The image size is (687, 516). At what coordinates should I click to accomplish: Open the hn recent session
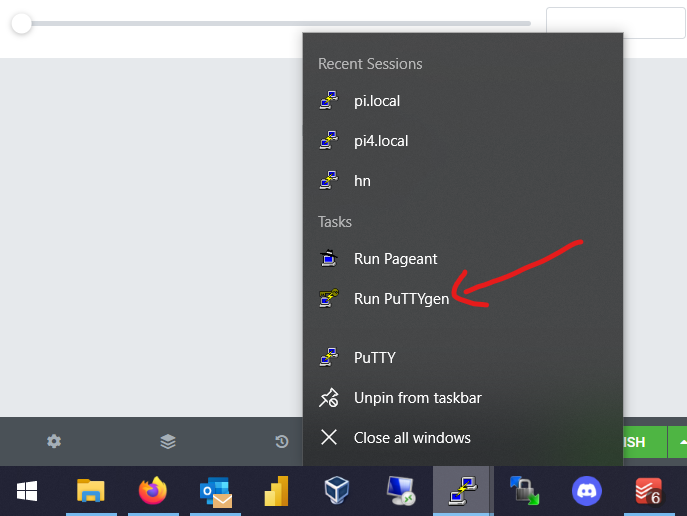463,181
